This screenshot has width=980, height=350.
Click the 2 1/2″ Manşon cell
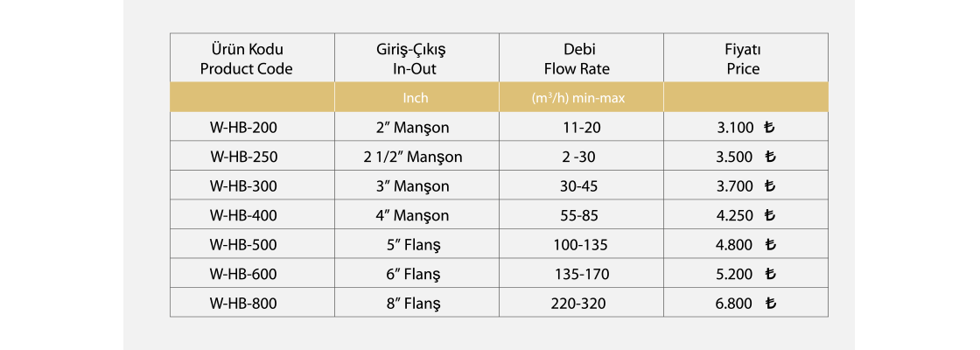pos(412,157)
